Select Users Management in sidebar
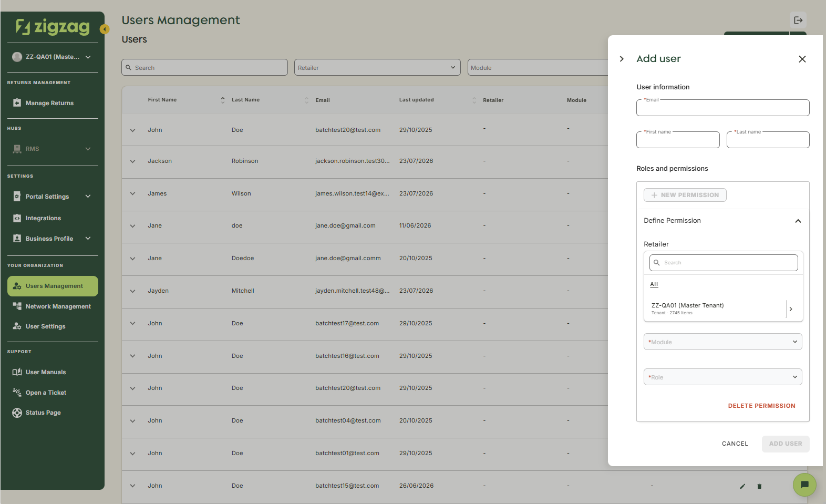This screenshot has height=504, width=826. click(53, 286)
